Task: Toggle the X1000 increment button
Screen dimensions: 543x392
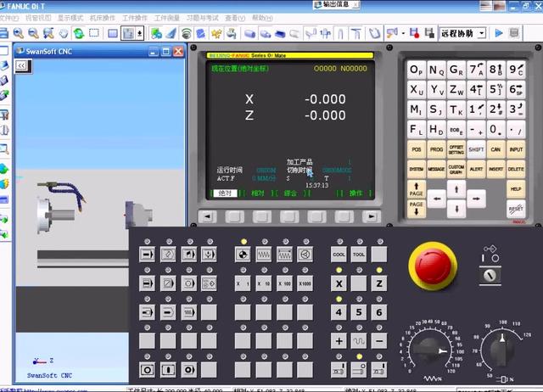Action: pos(305,283)
